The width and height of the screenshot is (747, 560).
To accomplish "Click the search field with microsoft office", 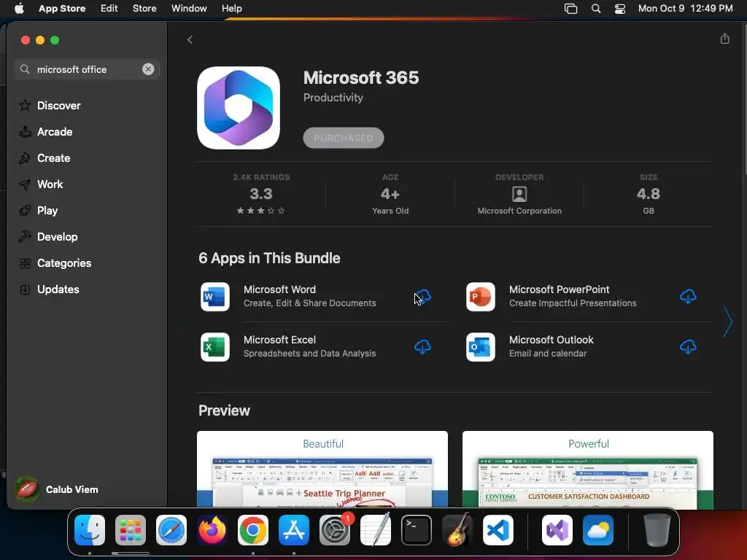I will point(86,69).
